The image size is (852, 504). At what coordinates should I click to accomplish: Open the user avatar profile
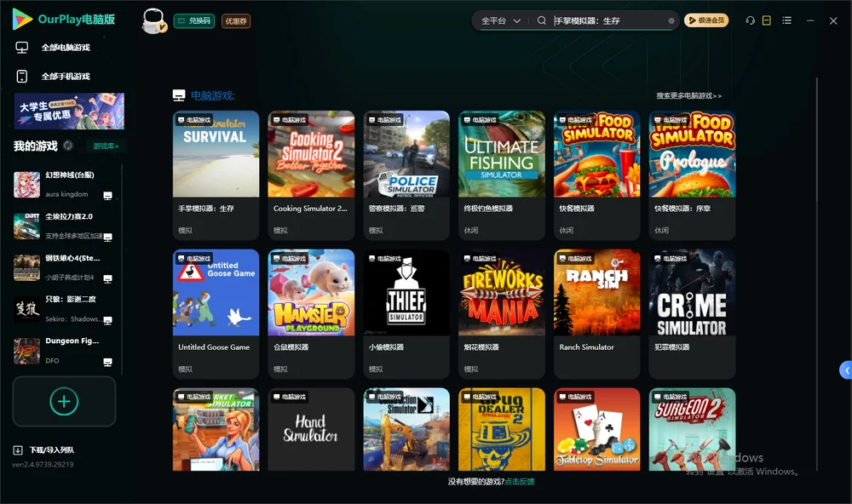(153, 20)
